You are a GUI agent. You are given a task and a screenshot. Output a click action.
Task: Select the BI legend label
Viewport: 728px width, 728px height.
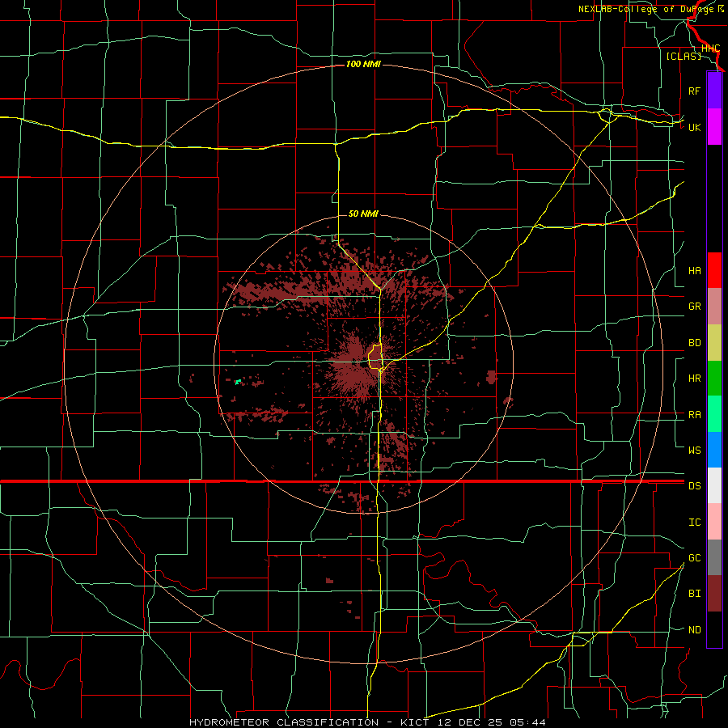[x=694, y=594]
